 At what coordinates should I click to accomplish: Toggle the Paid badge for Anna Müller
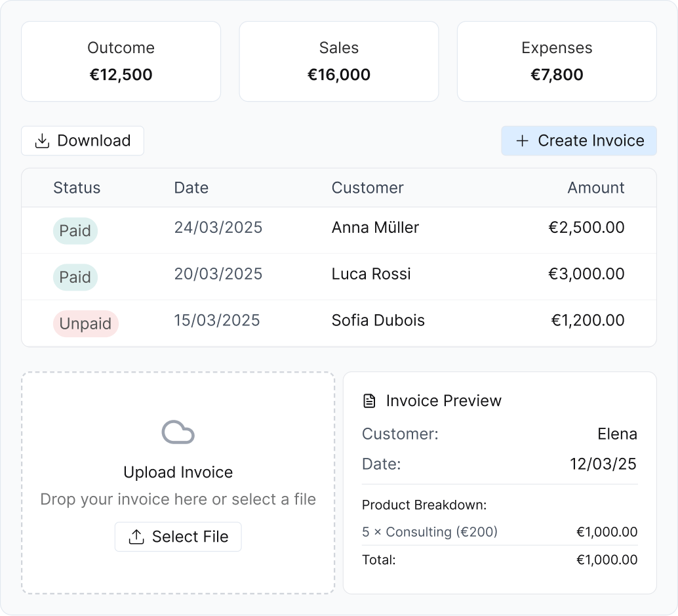click(x=75, y=230)
